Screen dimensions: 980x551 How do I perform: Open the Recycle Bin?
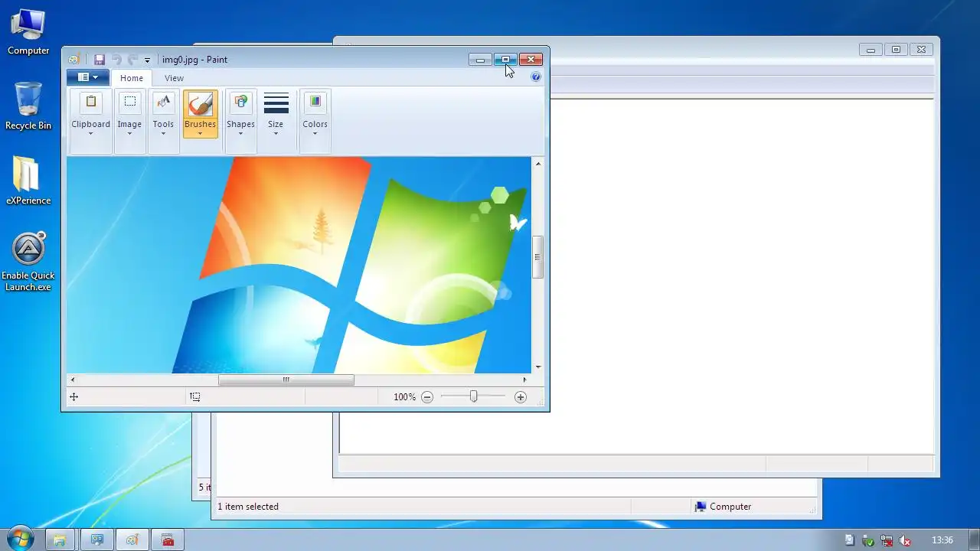[28, 106]
